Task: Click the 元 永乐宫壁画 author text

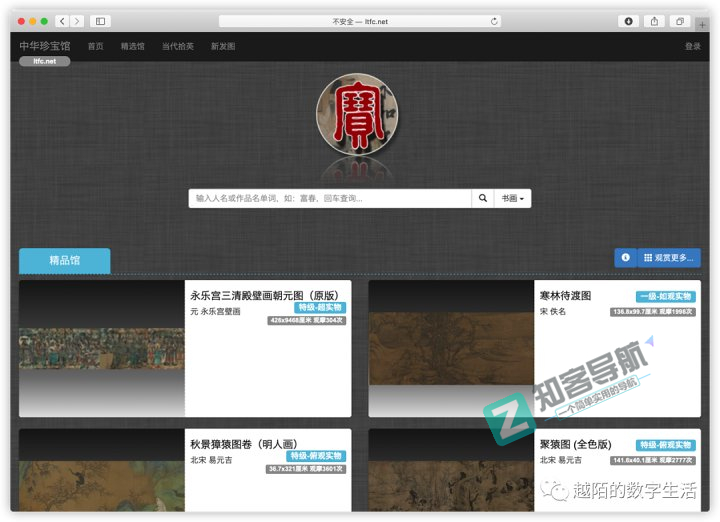Action: (215, 311)
